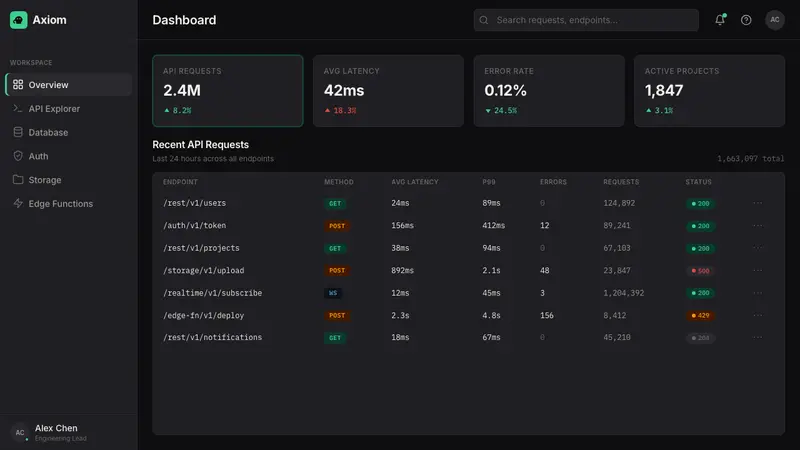800x450 pixels.
Task: Sort by Endpoint column header
Action: tap(180, 182)
